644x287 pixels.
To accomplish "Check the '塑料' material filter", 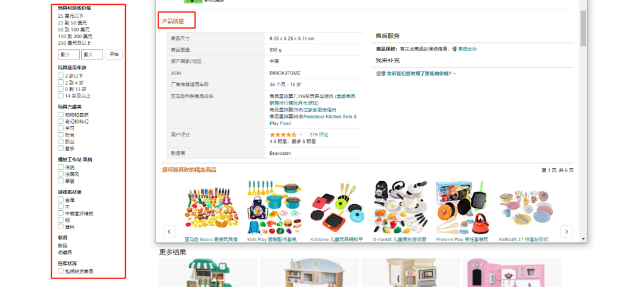I will coord(61,227).
